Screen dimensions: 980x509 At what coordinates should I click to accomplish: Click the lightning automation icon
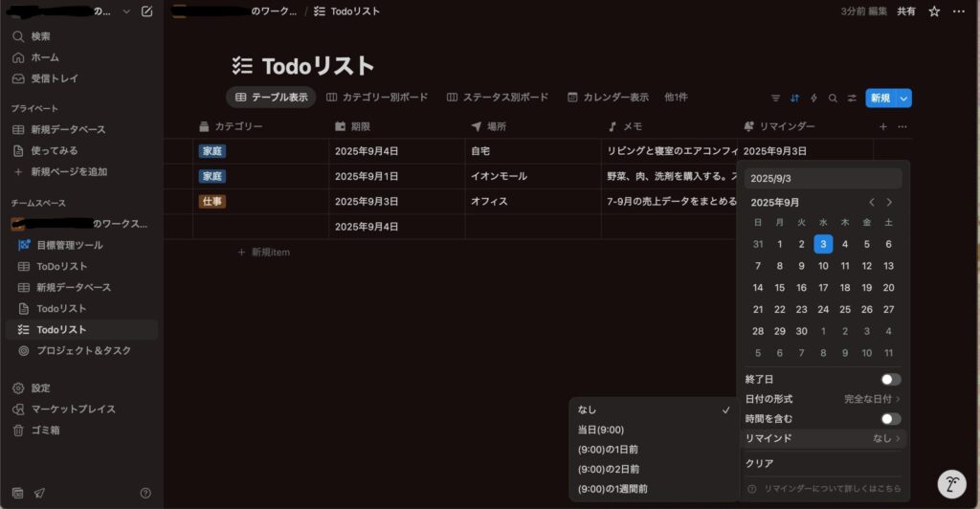pos(813,98)
